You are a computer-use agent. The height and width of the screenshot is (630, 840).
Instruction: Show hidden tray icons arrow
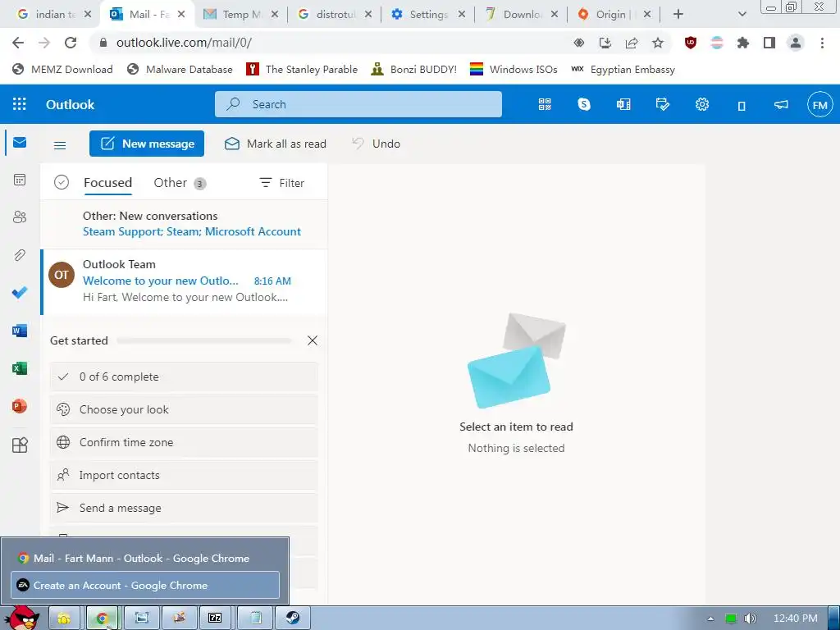coord(710,619)
